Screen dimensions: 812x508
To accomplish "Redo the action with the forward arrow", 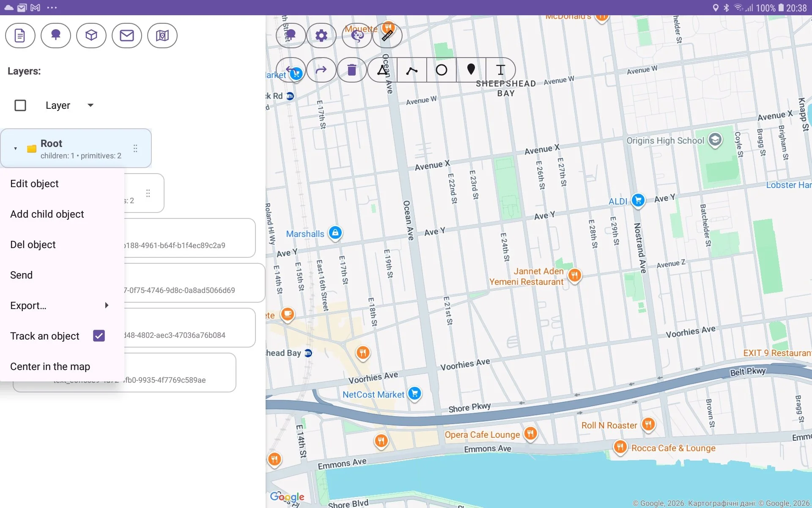I will point(321,70).
